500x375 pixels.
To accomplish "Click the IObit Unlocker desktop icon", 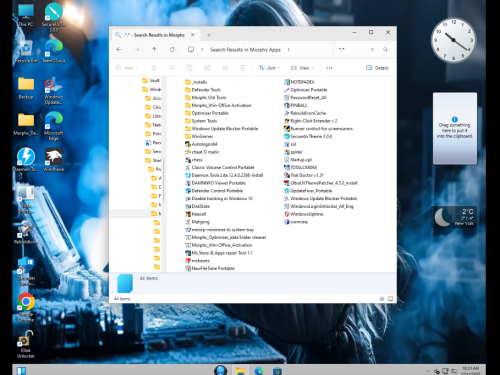I will [x=26, y=344].
